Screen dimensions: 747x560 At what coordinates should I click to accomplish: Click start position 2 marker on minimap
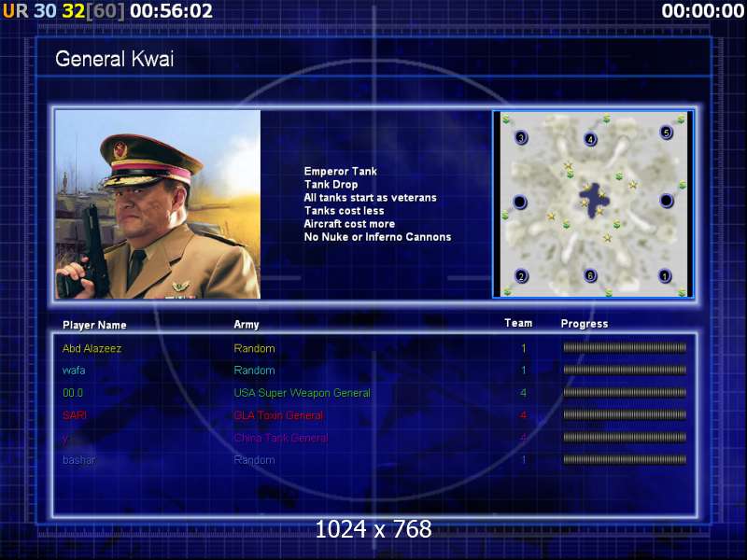click(521, 276)
